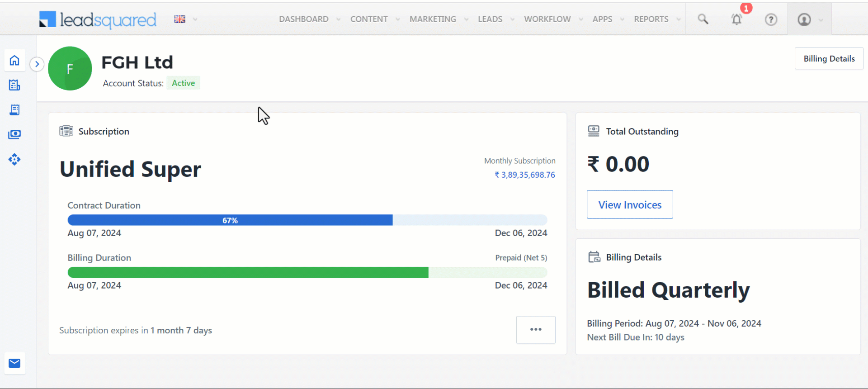
Task: Open the Content menu
Action: [x=369, y=19]
